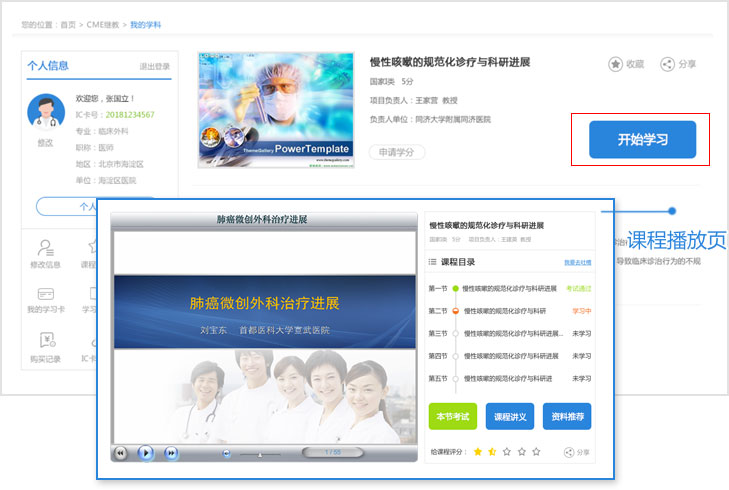Click the IC card number 20181234567
This screenshot has height=490, width=729.
point(130,115)
